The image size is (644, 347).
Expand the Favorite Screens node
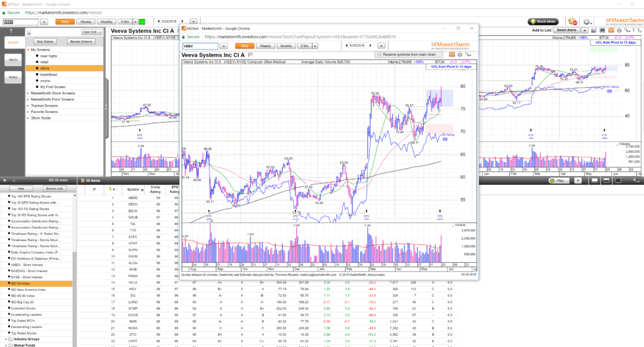pos(28,112)
